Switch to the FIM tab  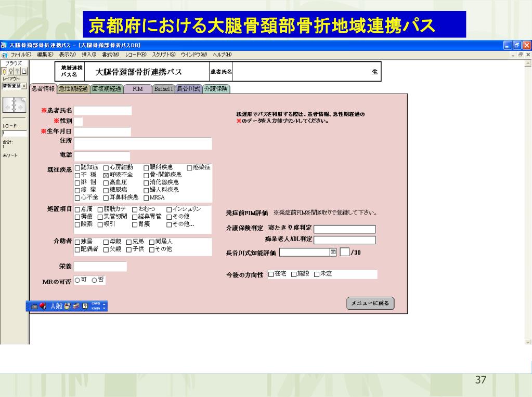[x=137, y=89]
